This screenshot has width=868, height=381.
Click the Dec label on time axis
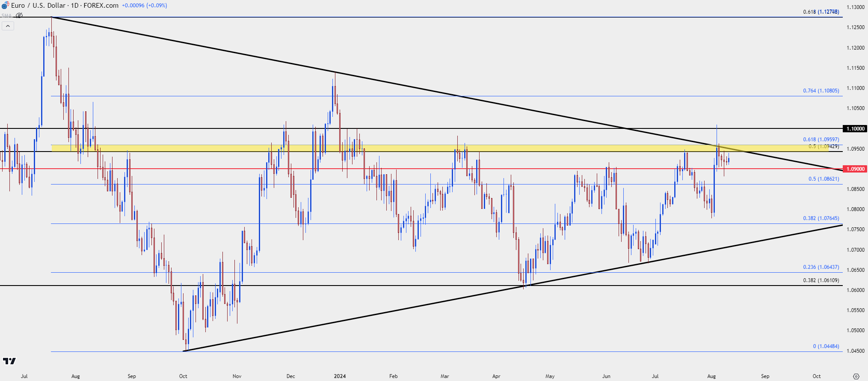pos(291,376)
